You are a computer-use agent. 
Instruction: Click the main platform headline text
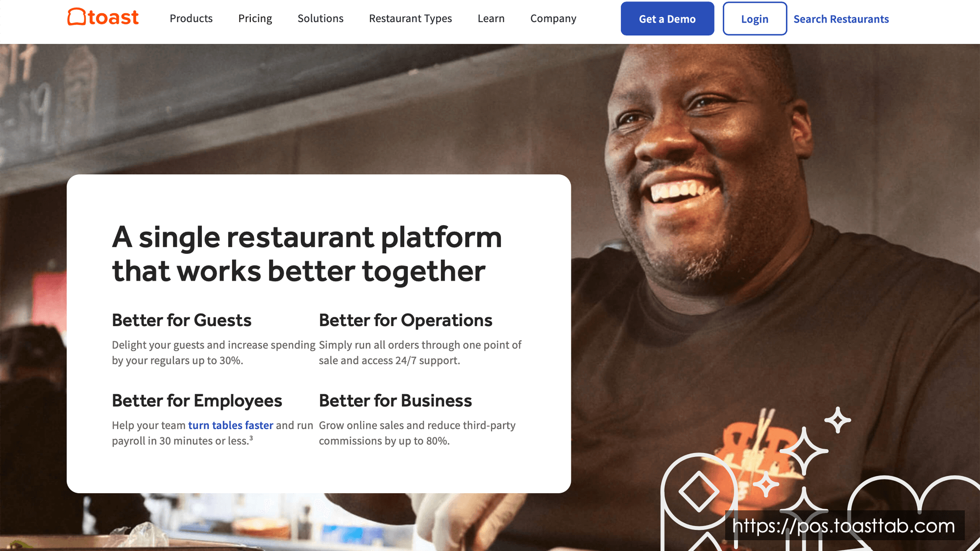coord(307,254)
